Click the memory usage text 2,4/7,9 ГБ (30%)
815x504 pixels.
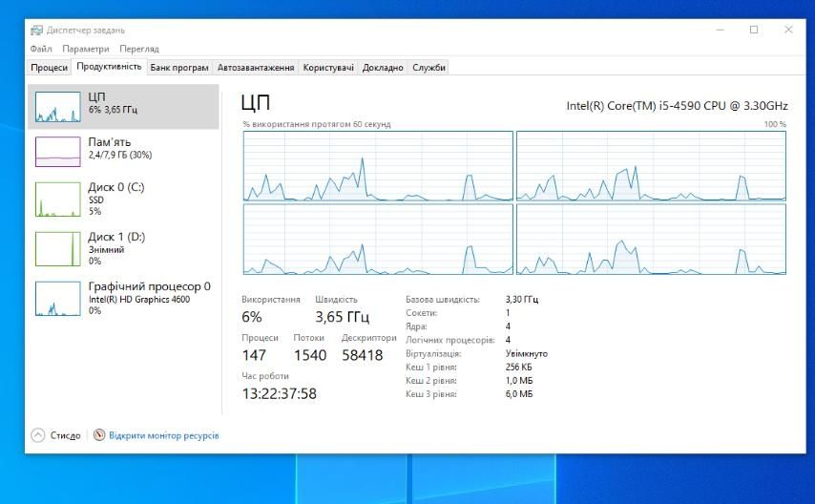coord(120,155)
